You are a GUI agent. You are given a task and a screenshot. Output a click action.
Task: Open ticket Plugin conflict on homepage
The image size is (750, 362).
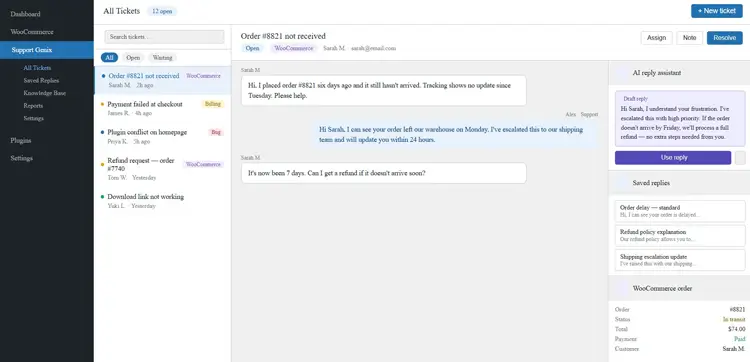tap(163, 137)
